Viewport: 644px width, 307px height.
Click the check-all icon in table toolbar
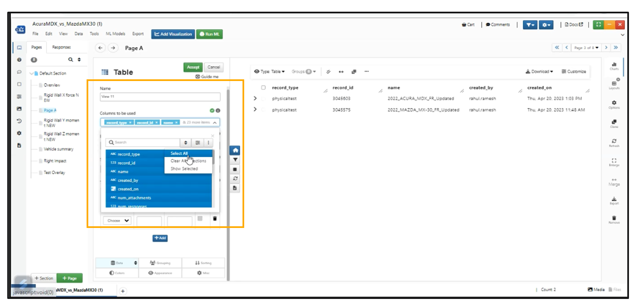click(328, 72)
